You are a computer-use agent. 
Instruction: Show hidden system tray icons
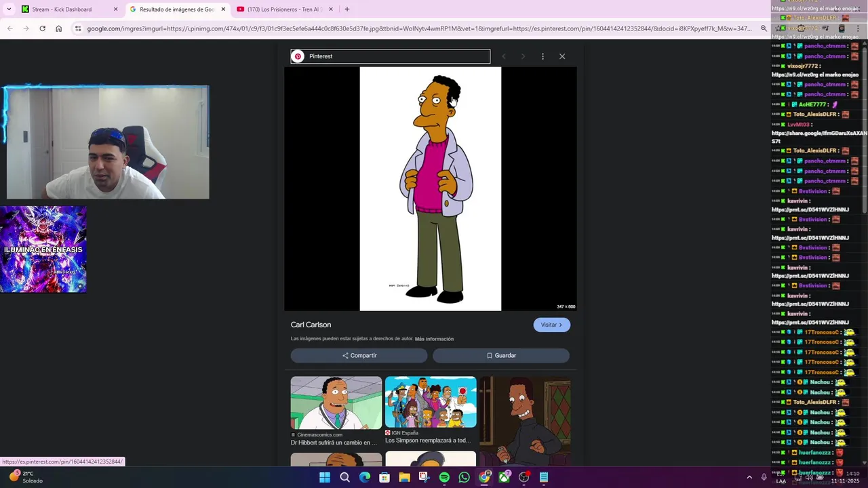(749, 477)
